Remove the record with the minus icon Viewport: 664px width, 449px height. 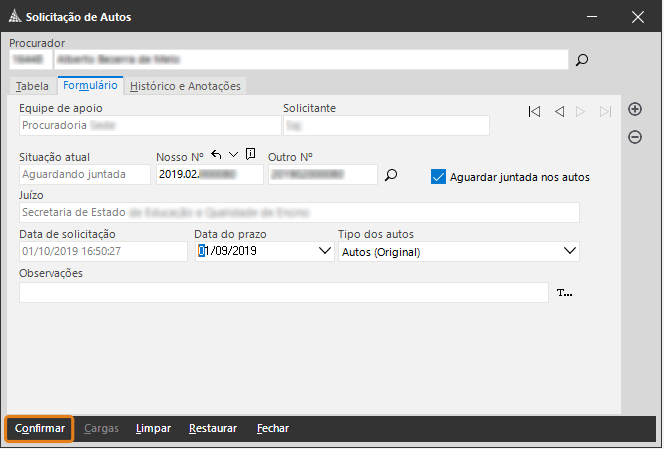(x=635, y=137)
